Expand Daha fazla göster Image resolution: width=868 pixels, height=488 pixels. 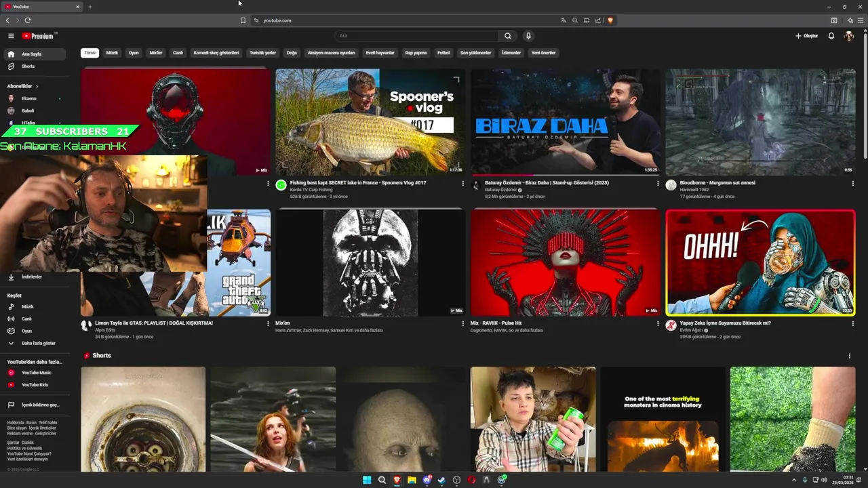pos(36,344)
